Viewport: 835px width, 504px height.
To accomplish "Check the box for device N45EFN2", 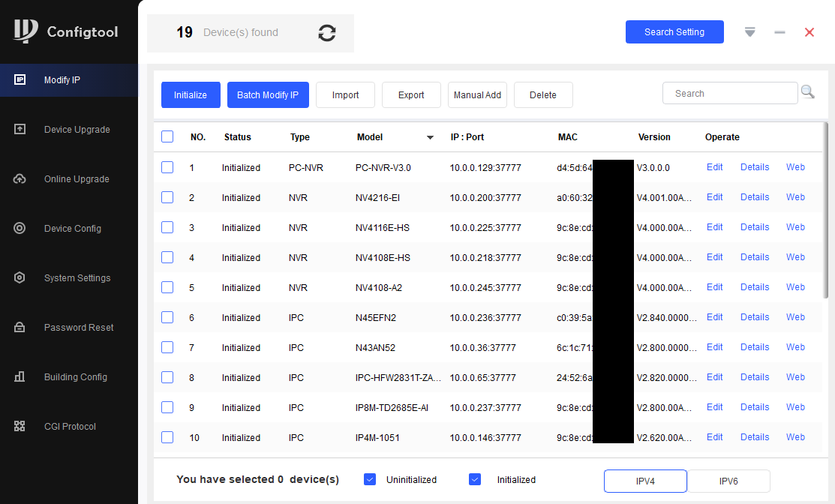I will tap(167, 317).
